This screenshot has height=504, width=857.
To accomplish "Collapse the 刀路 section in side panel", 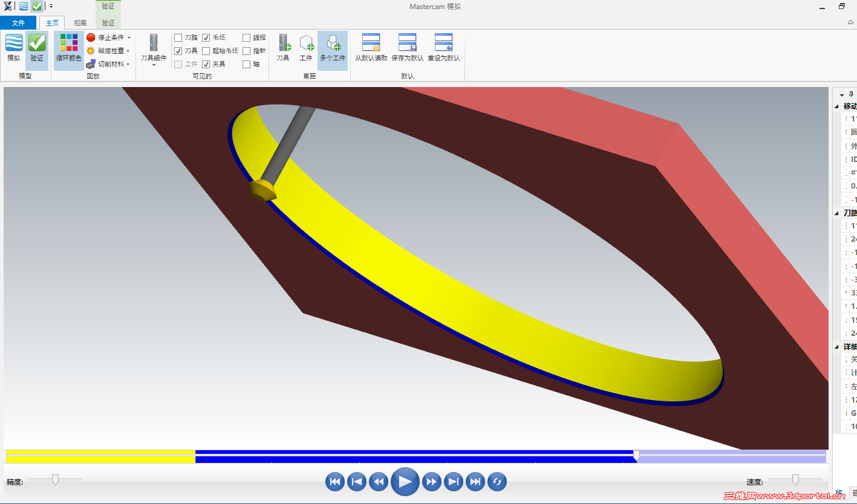I will coord(837,213).
